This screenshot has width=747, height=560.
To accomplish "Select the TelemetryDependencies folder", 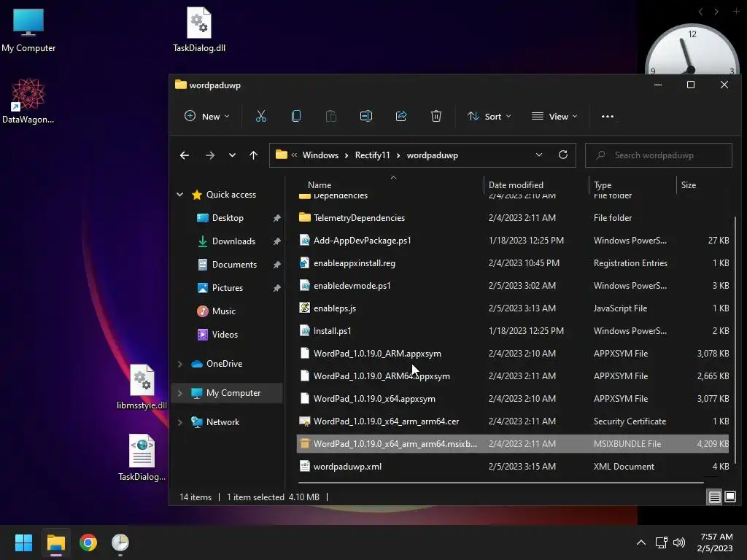I will point(513,217).
